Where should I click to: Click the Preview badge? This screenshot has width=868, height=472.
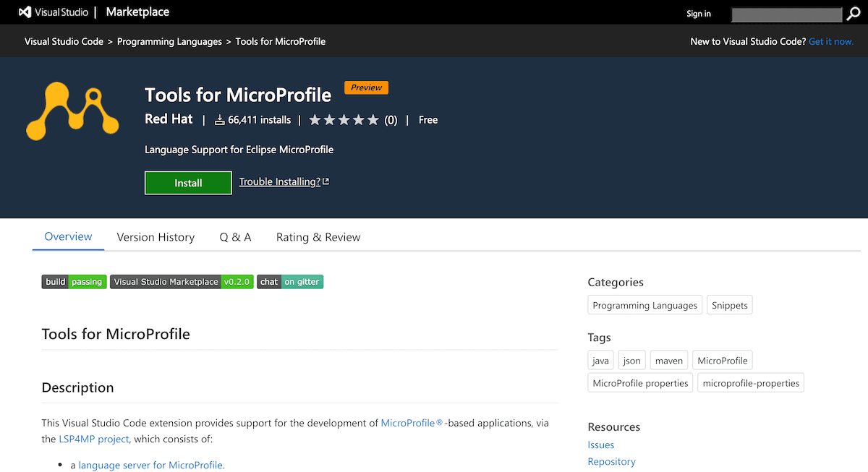click(367, 87)
